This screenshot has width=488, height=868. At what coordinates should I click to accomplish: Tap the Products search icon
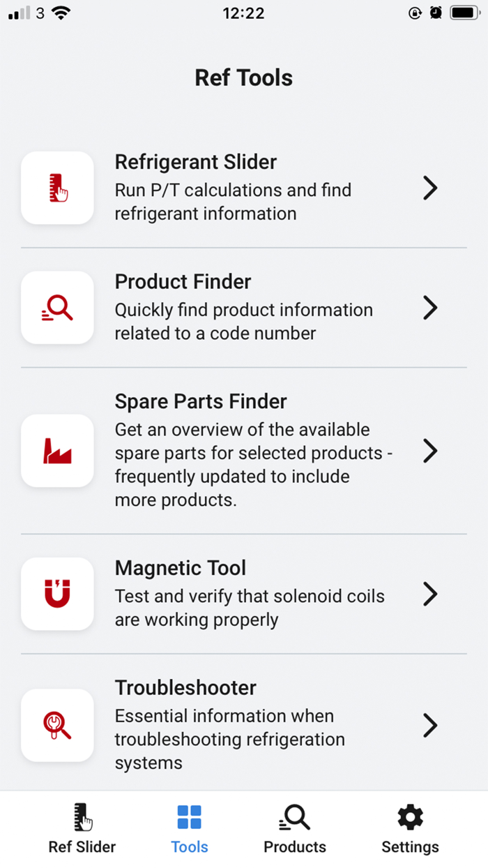pyautogui.click(x=294, y=818)
